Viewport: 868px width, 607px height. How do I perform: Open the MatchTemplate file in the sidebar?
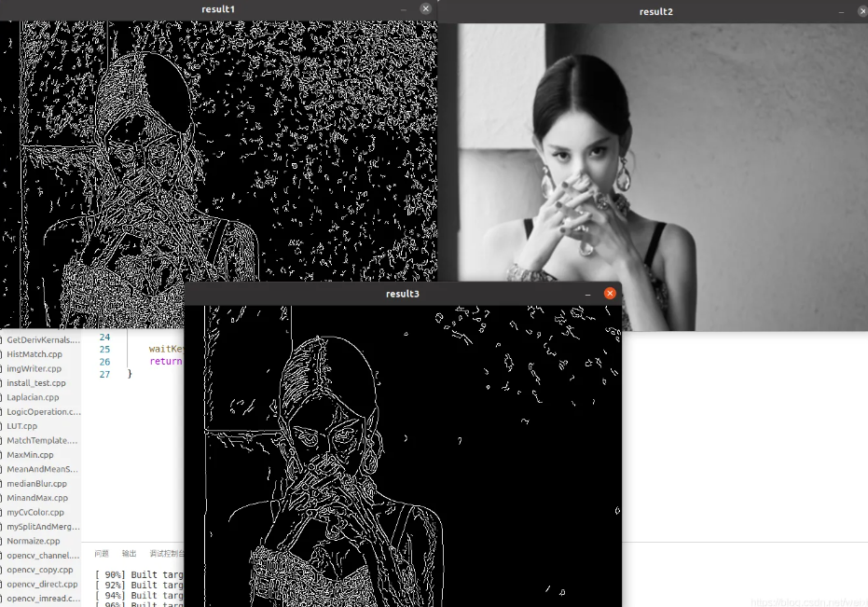tap(40, 441)
